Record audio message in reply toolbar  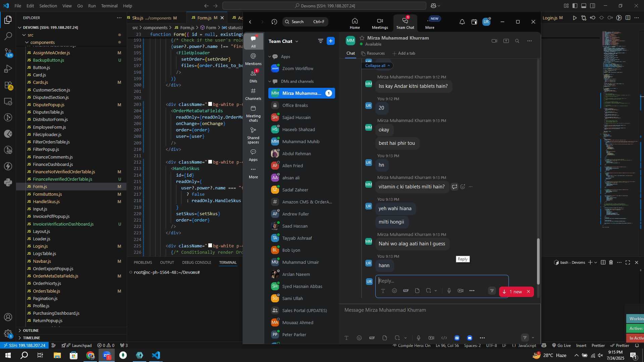pos(449,291)
